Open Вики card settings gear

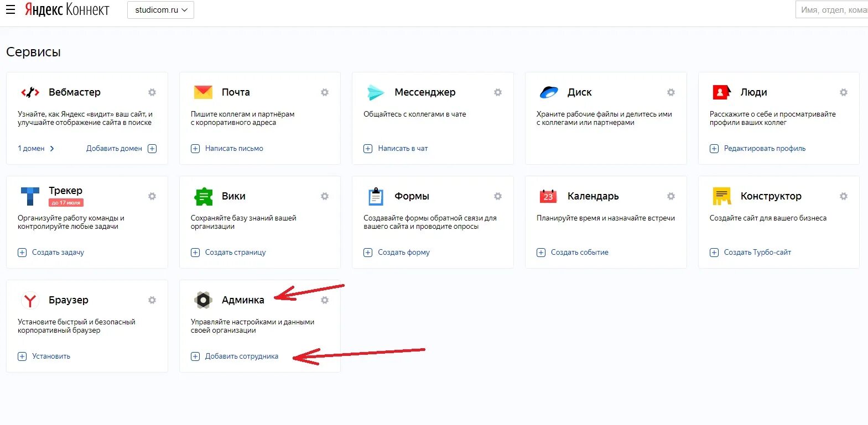(x=325, y=196)
